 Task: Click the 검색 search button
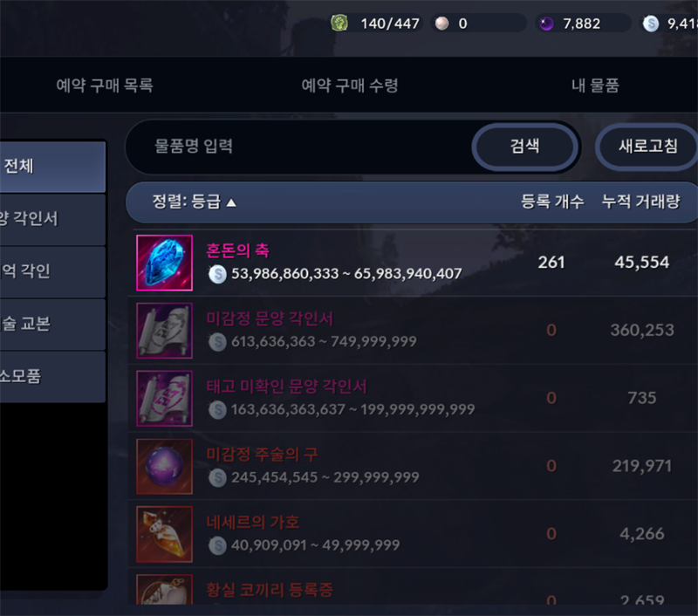pos(525,147)
